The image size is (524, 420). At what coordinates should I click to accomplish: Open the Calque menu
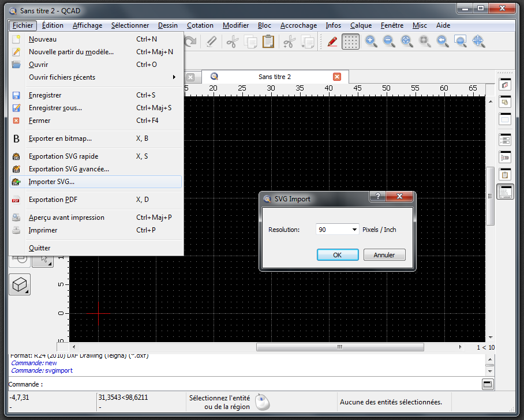coord(361,25)
